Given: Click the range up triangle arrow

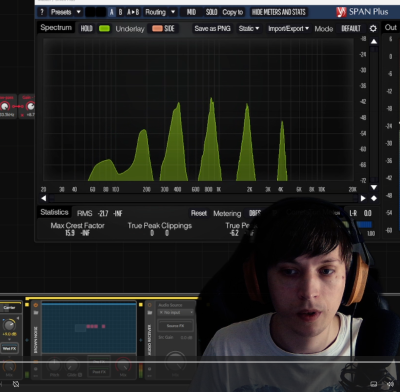Looking at the screenshot, I should [x=374, y=41].
